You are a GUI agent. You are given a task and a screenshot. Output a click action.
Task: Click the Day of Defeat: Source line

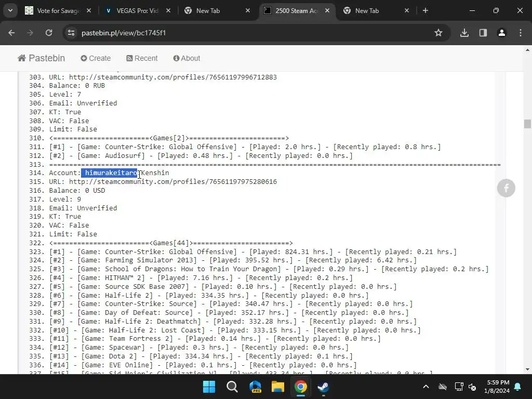(x=229, y=312)
